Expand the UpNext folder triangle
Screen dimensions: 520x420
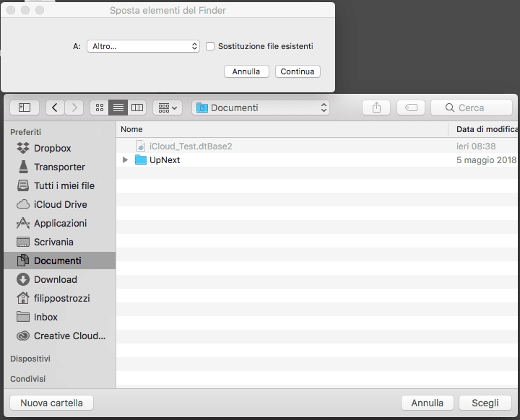(125, 160)
